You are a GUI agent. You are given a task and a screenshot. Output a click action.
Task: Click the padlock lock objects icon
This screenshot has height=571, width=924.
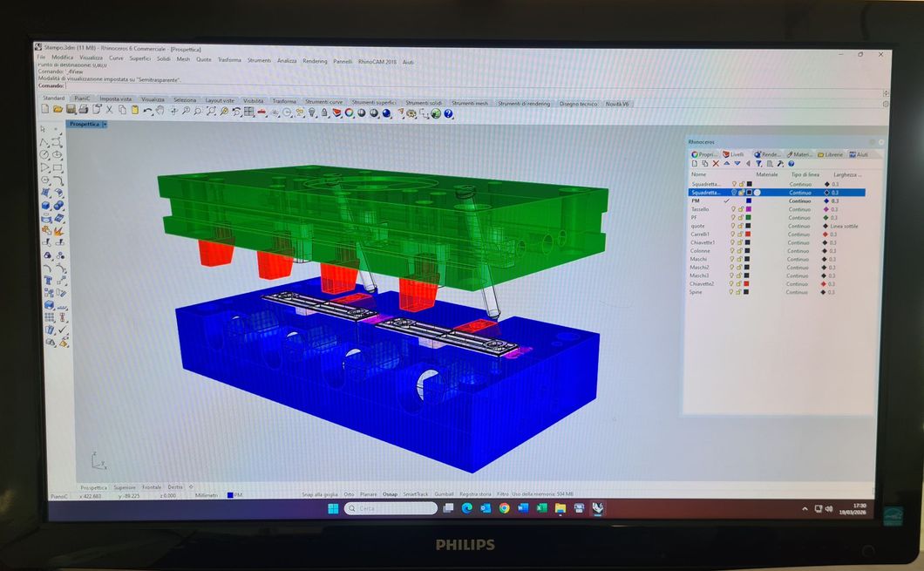[324, 113]
